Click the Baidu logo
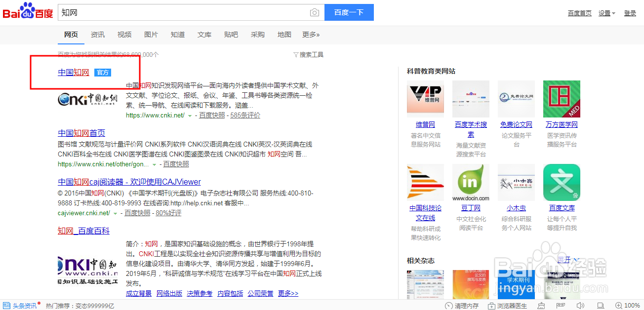This screenshot has width=644, height=310. 28,11
